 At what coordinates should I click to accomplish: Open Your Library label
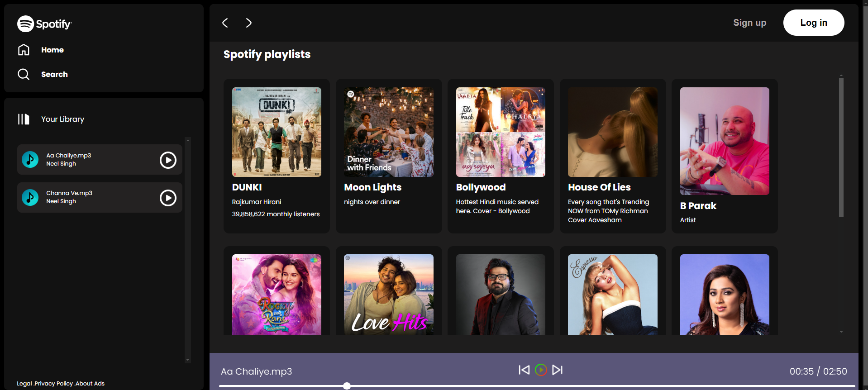click(62, 119)
